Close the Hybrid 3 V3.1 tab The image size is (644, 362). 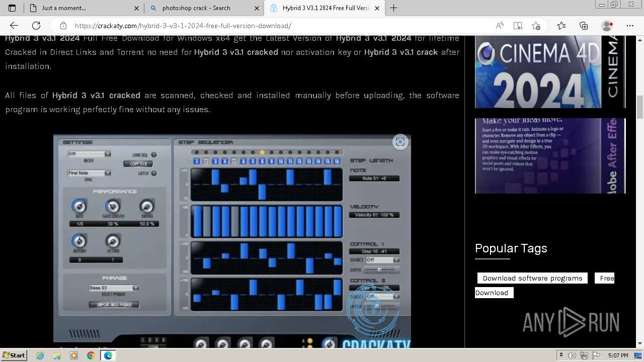377,8
